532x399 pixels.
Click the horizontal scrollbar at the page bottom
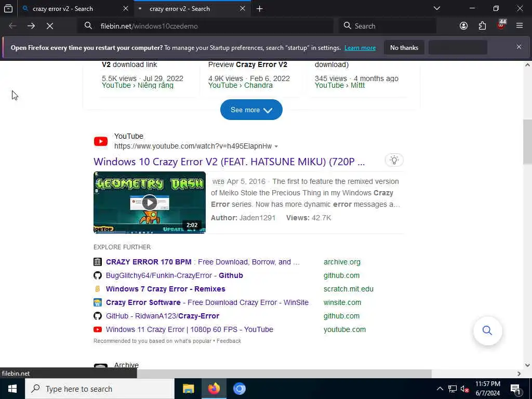pyautogui.click(x=284, y=374)
